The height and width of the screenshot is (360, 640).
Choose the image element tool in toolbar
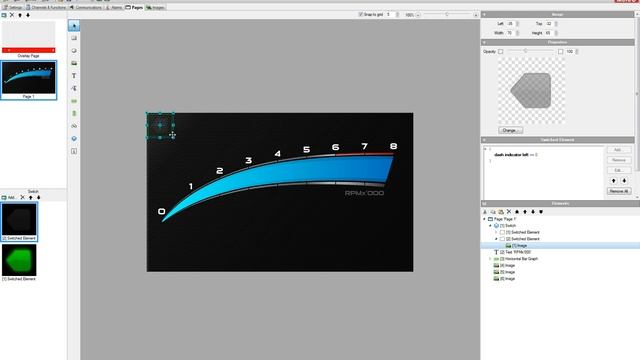coord(74,63)
